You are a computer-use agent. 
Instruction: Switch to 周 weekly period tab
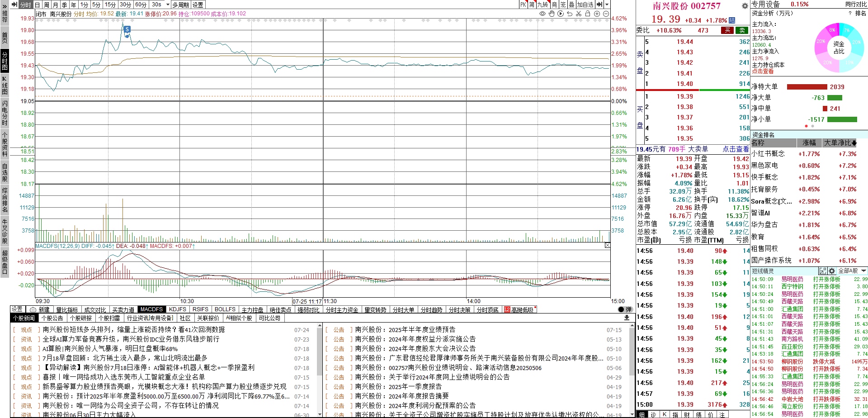(x=46, y=5)
